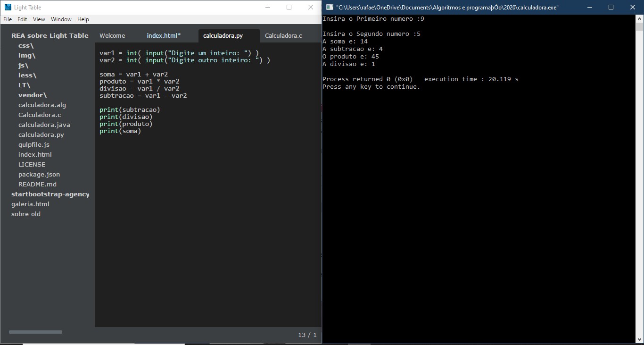644x345 pixels.
Task: Click 'A soma e: 14' in the console output
Action: click(x=345, y=42)
